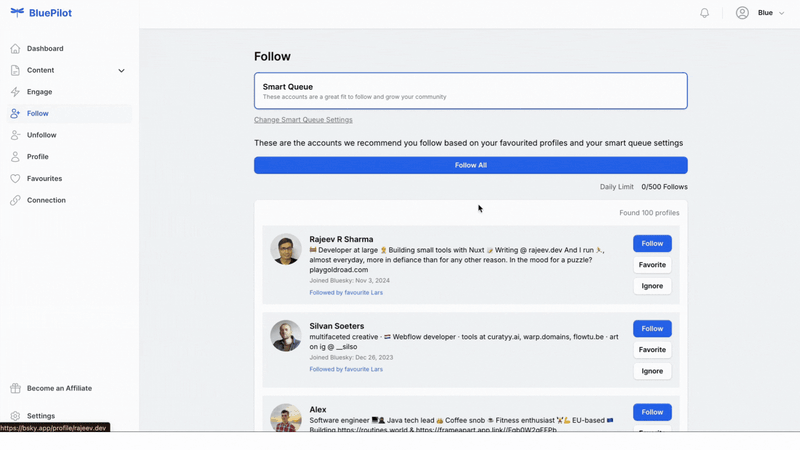
Task: Click the Favourites heart icon
Action: (15, 179)
